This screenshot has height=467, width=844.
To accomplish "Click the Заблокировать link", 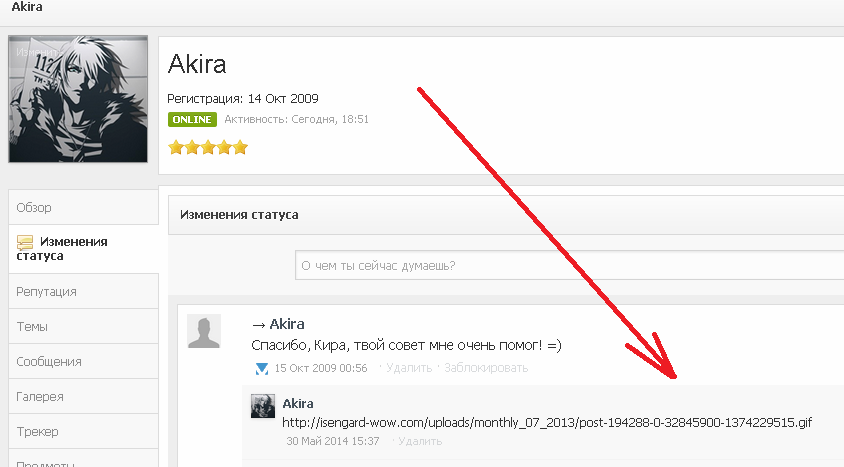I will (486, 368).
